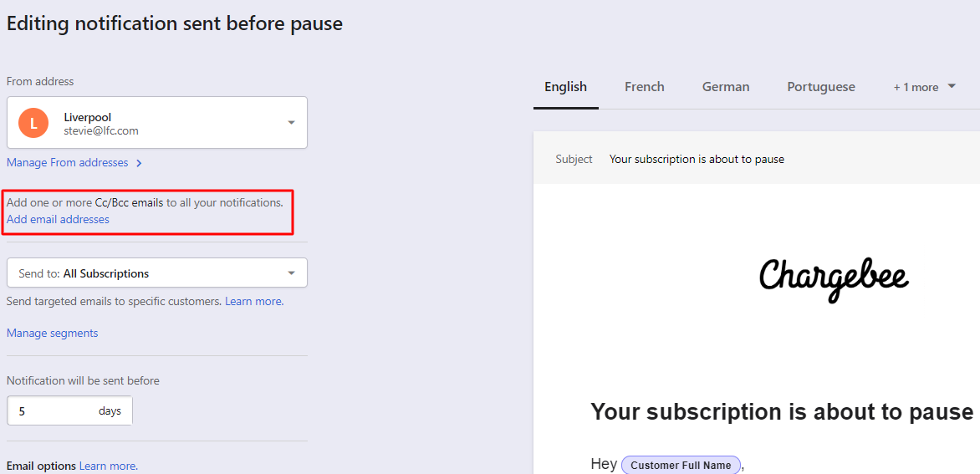Open the Manage From addresses link
Viewport: 980px width, 474px height.
click(x=67, y=163)
